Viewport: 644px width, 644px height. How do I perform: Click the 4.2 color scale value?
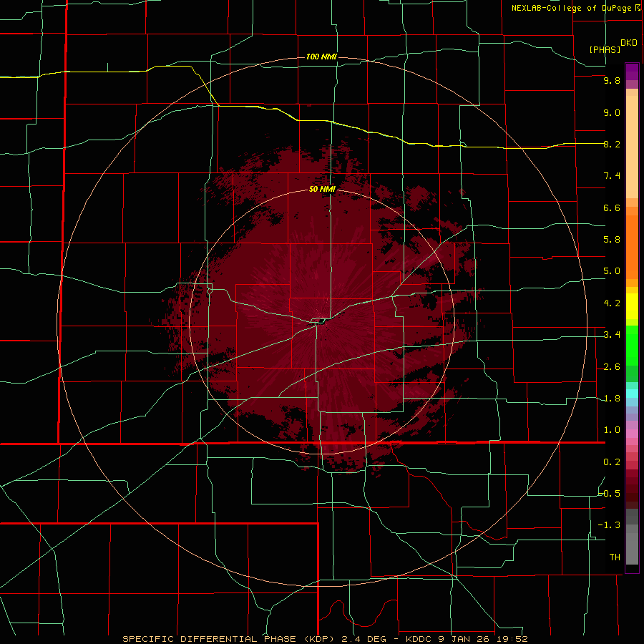coord(612,303)
